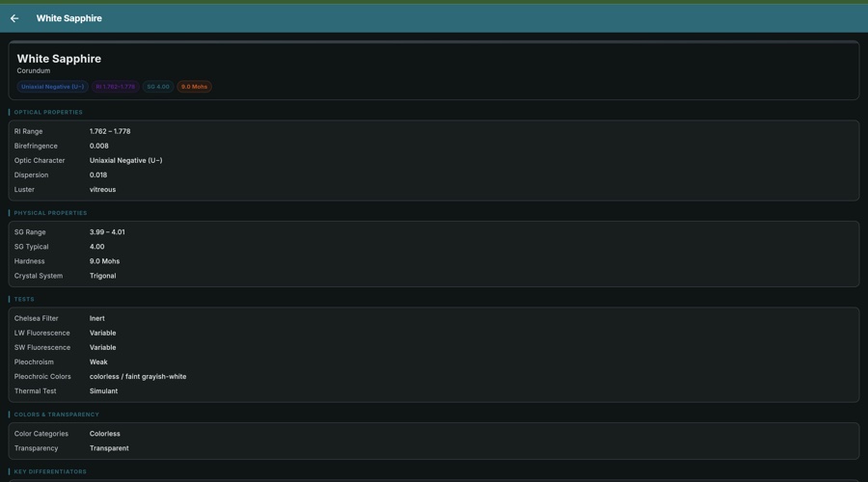
Task: Click the Key Differentiators section header
Action: click(x=50, y=471)
